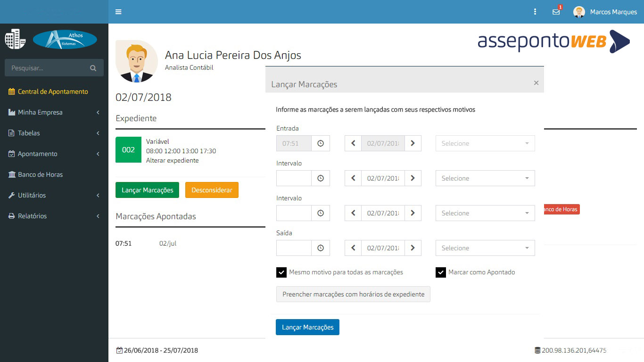Image resolution: width=644 pixels, height=362 pixels.
Task: Click clock icon for second Intervalo
Action: 321,213
